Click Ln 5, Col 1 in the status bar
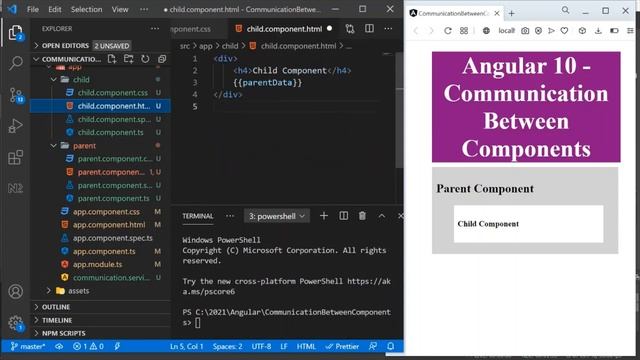Viewport: 640px width, 360px height. point(187,347)
